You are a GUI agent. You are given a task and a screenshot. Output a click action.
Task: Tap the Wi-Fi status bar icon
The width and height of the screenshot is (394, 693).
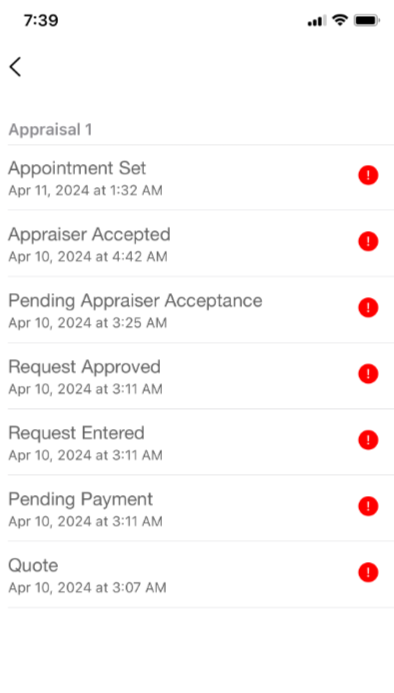click(340, 20)
